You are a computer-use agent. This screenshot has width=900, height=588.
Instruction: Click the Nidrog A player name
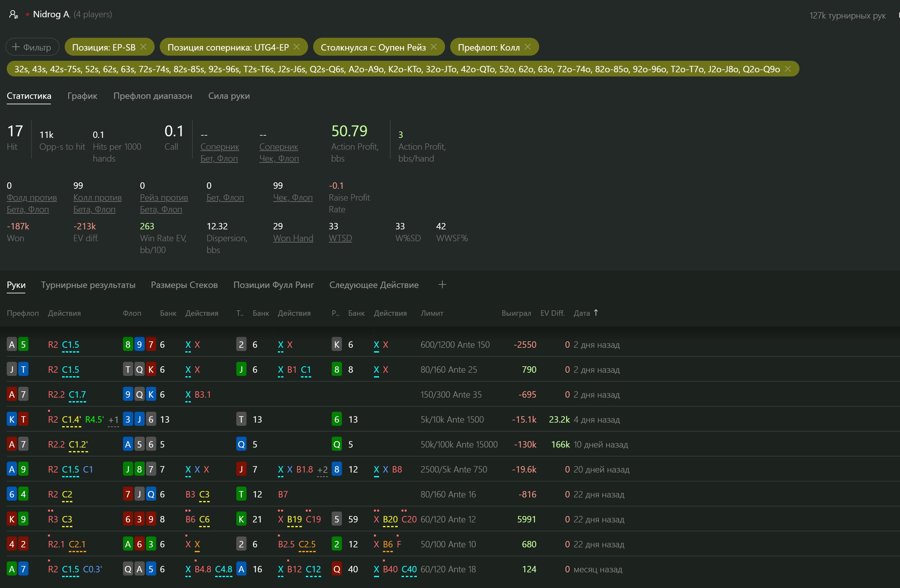pos(51,14)
